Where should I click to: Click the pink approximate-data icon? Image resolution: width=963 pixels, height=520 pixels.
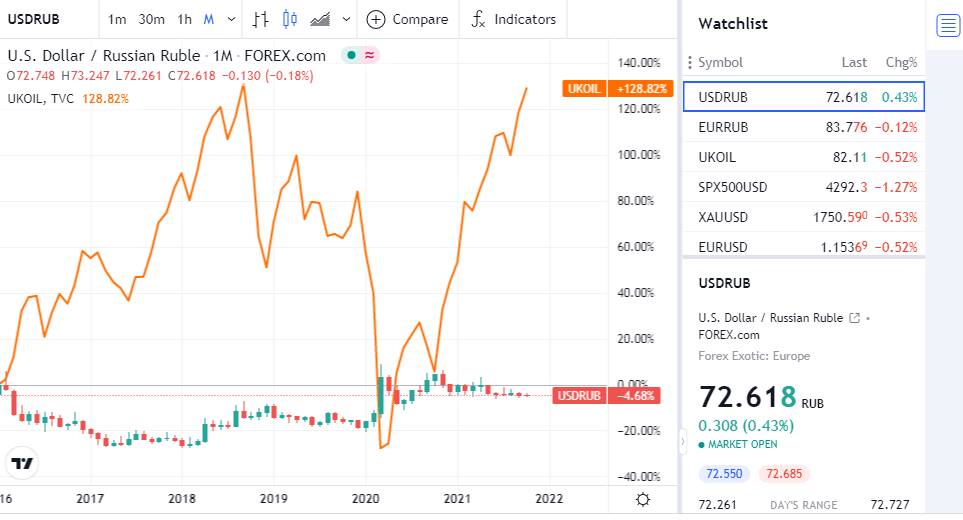point(369,55)
